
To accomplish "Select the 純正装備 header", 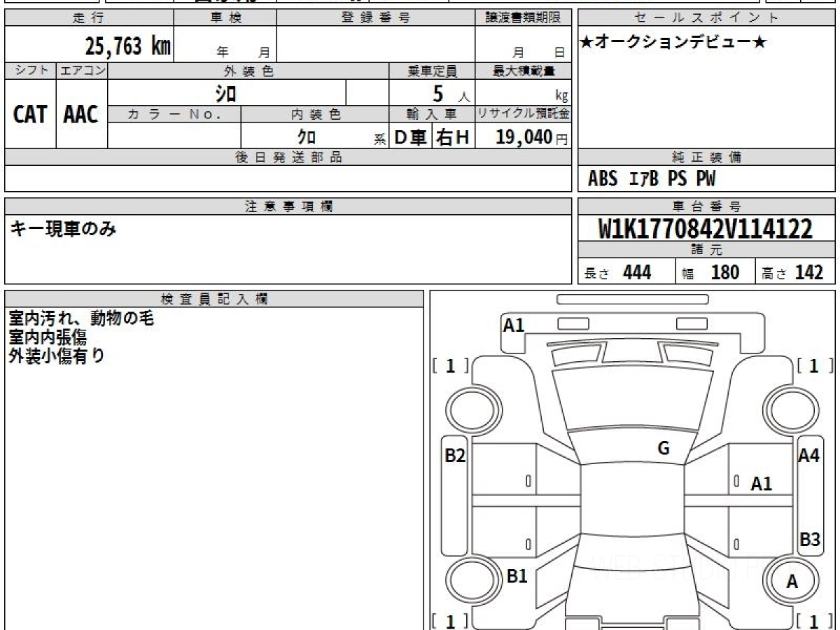I will coord(707,157).
